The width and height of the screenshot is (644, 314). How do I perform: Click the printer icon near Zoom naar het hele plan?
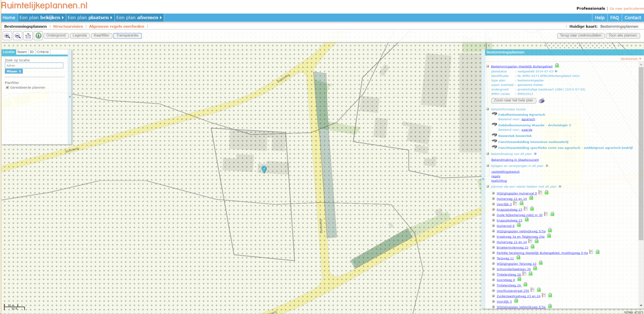click(x=542, y=100)
